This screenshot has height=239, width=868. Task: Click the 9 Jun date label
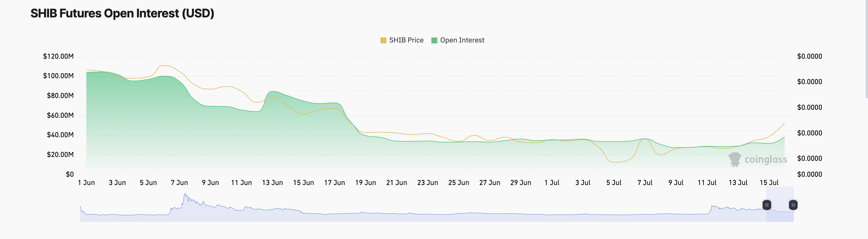click(x=210, y=183)
